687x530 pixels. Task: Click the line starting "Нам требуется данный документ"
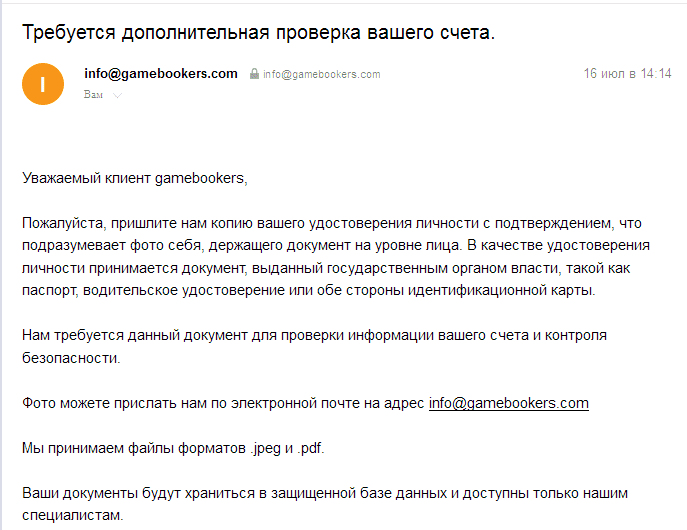(x=314, y=334)
